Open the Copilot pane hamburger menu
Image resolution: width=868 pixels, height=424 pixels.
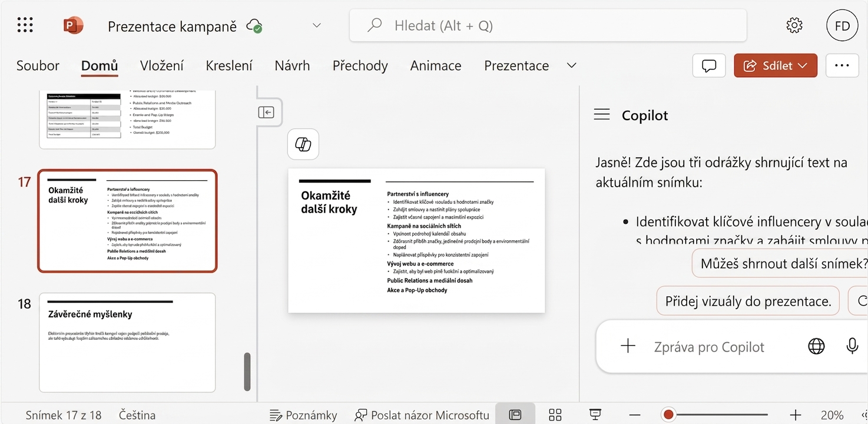602,115
